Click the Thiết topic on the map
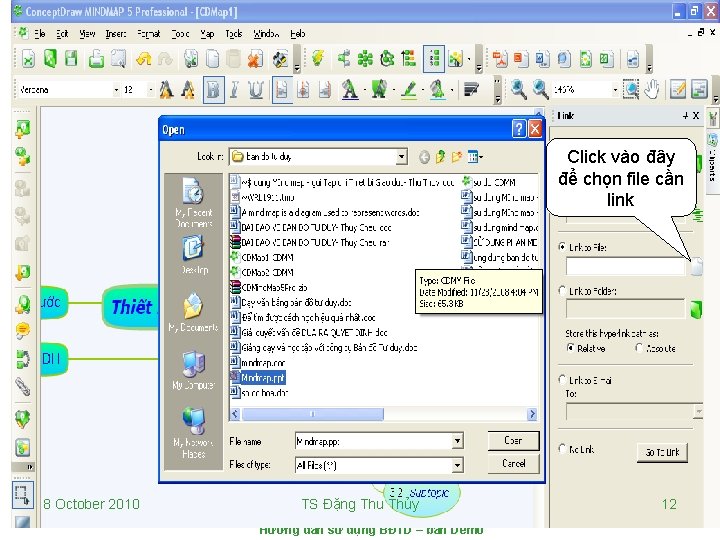The width and height of the screenshot is (720, 540). (x=130, y=306)
